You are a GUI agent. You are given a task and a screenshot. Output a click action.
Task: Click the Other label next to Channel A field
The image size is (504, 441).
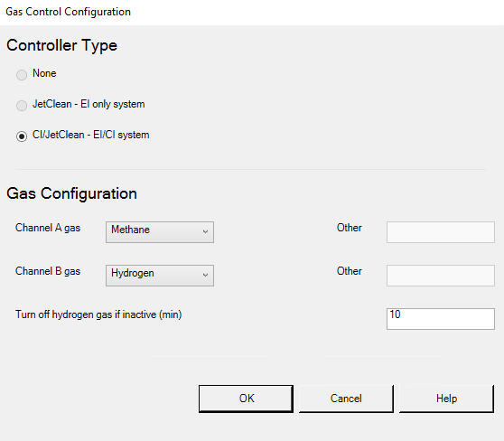pyautogui.click(x=349, y=228)
